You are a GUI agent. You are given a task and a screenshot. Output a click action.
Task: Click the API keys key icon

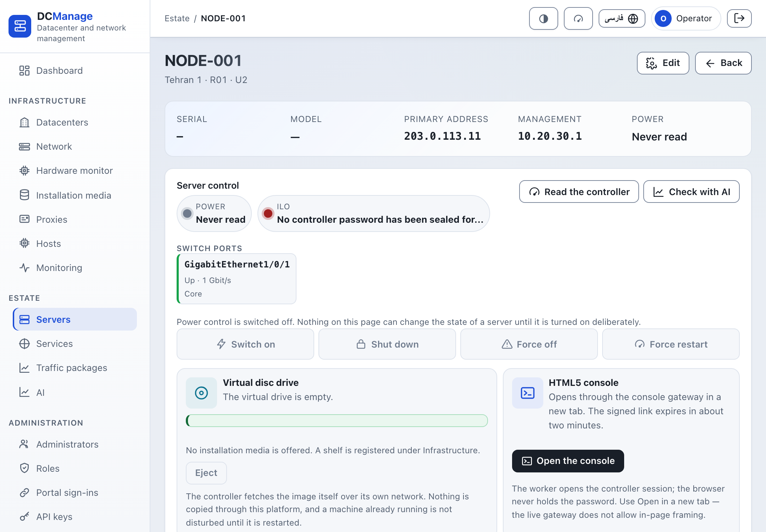(24, 516)
